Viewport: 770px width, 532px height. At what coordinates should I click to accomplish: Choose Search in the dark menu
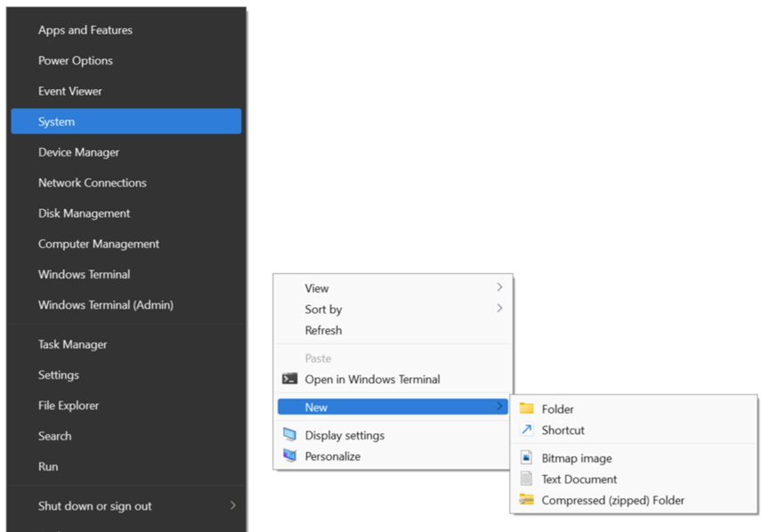(x=126, y=436)
